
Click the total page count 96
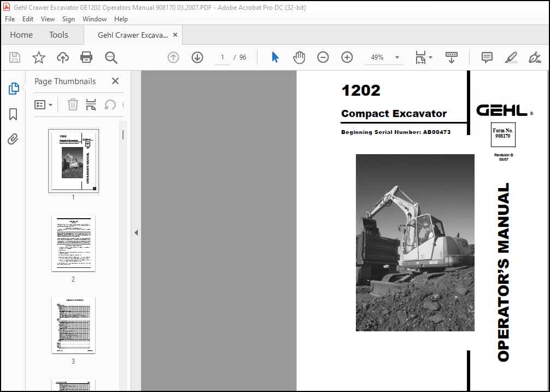243,57
